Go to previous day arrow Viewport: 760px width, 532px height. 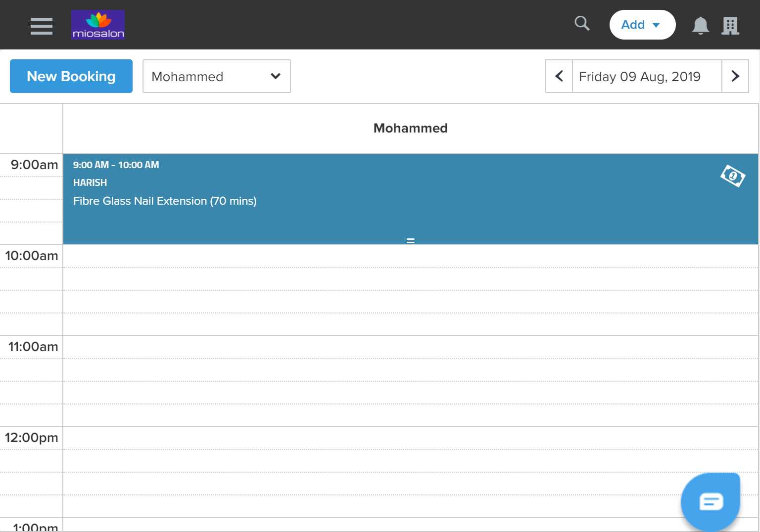559,76
